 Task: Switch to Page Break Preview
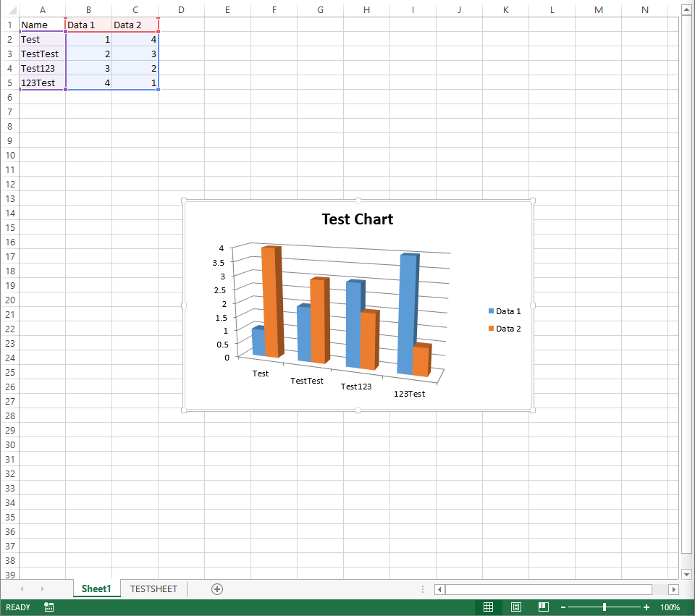[x=544, y=607]
